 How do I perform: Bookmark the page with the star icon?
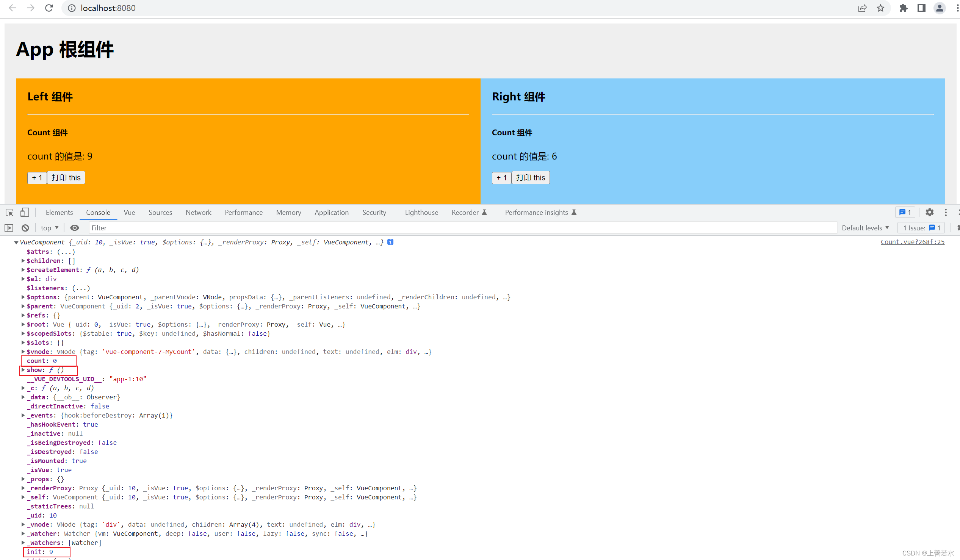point(880,8)
